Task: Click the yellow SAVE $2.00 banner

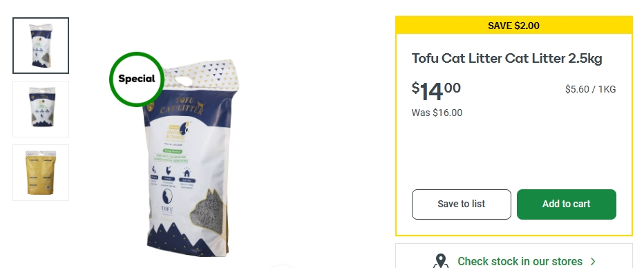Action: (x=514, y=26)
